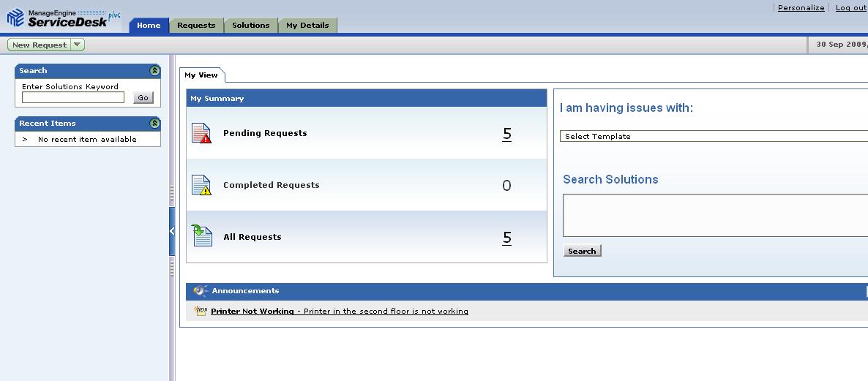
Task: Click the Completed Requests document icon
Action: [x=201, y=185]
